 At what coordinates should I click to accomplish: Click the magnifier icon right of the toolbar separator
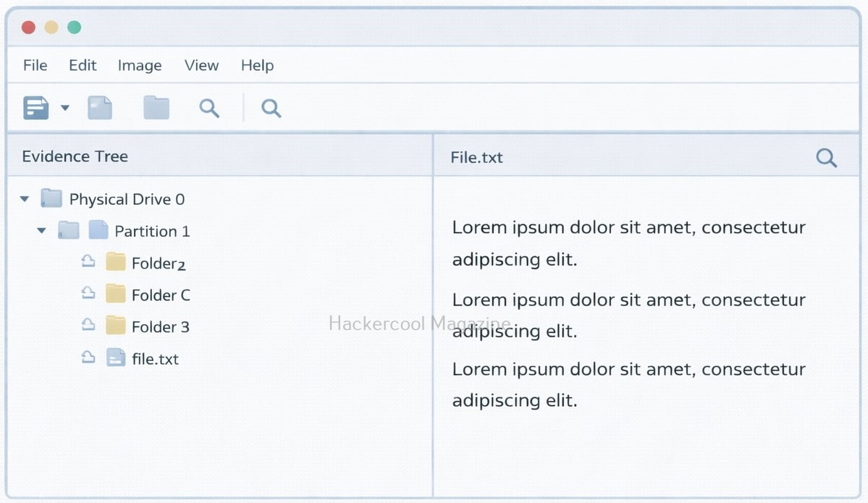tap(271, 108)
